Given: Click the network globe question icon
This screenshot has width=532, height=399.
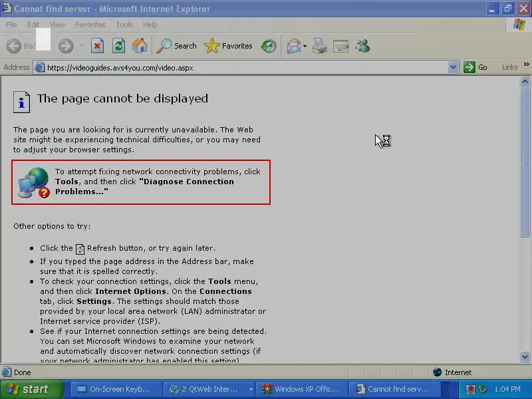Looking at the screenshot, I should click(x=34, y=182).
